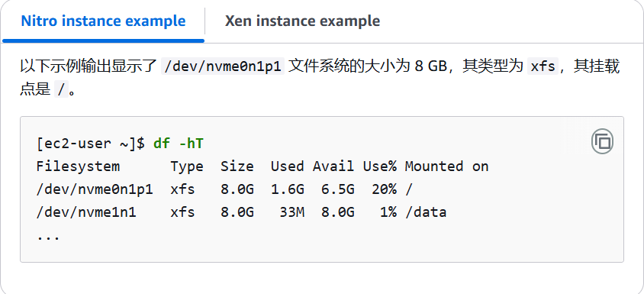This screenshot has height=294, width=644.
Task: Click the Used column header
Action: 287,166
